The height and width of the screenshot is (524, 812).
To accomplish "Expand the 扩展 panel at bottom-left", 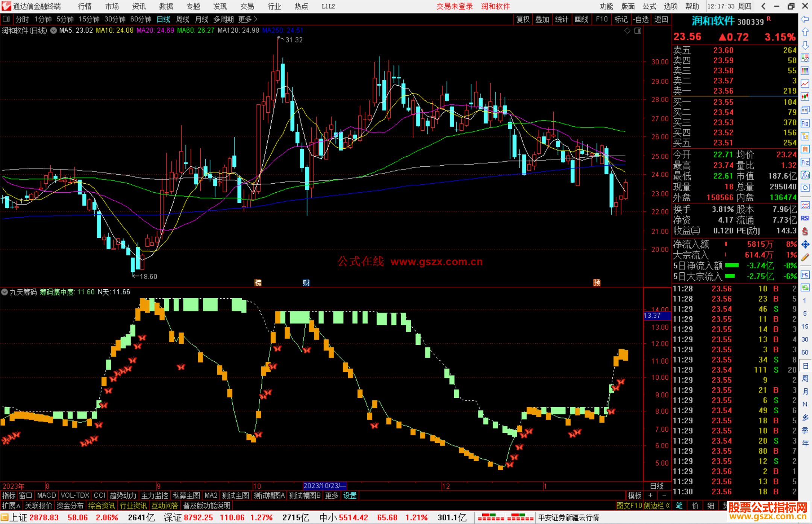I will click(x=11, y=506).
